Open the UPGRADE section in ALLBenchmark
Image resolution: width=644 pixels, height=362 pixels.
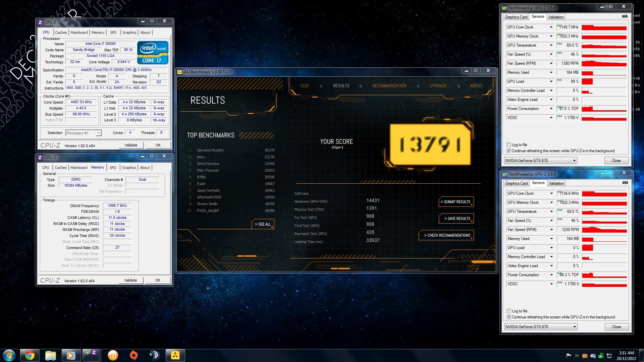438,86
